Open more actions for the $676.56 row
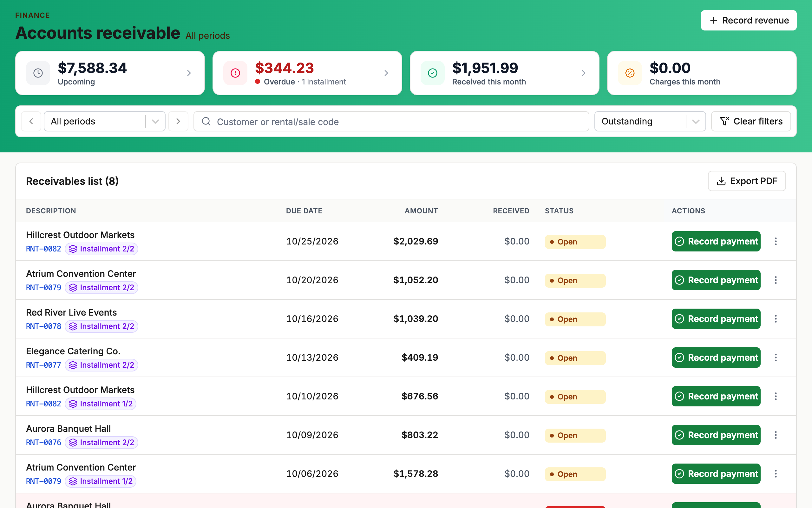The height and width of the screenshot is (508, 812). [776, 396]
